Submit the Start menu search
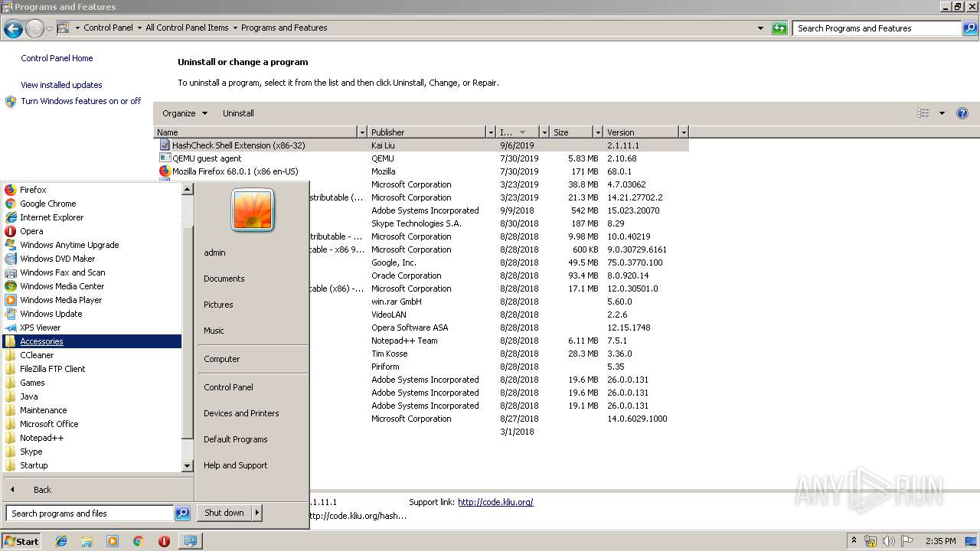The width and height of the screenshot is (980, 551). [182, 514]
